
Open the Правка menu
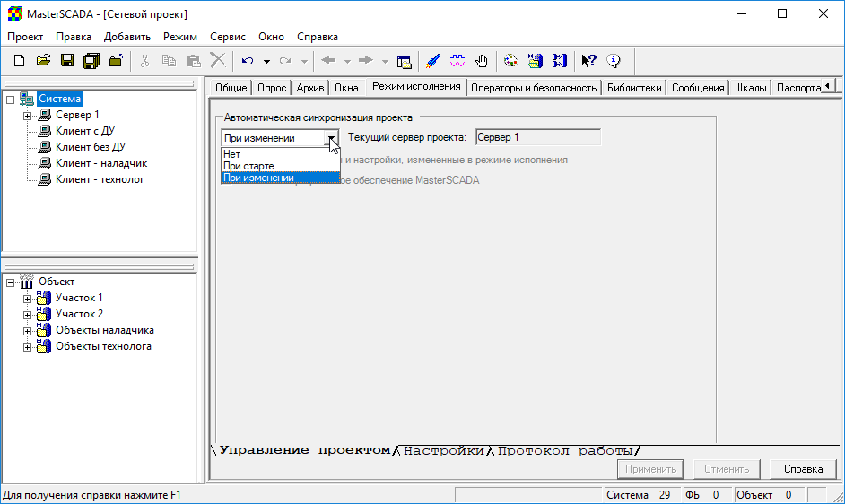[x=74, y=37]
